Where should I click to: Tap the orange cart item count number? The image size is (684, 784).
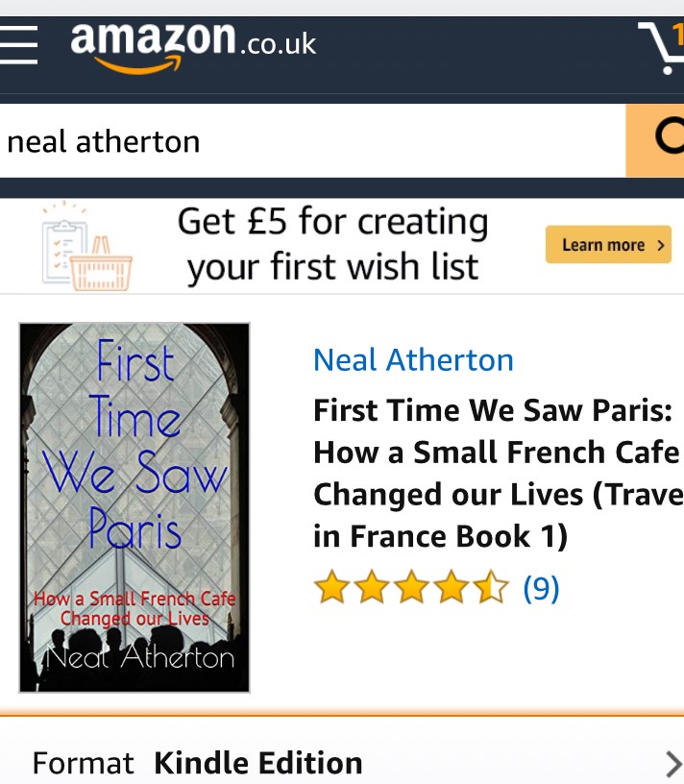[679, 35]
